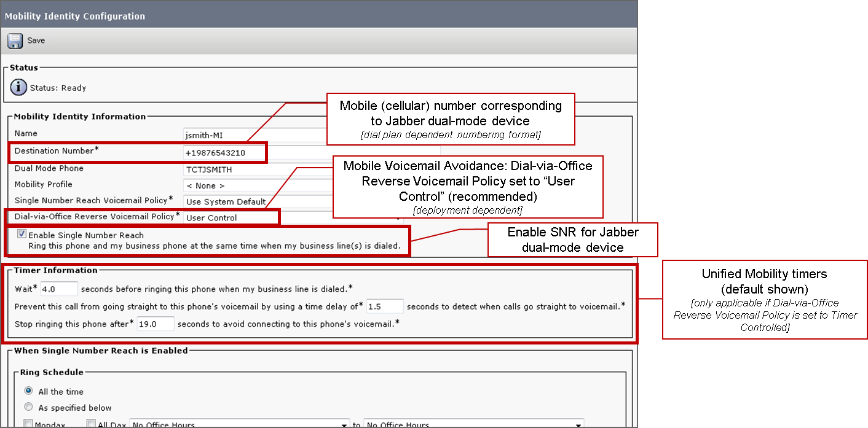Click the Save text label in toolbar
The image size is (868, 428).
[36, 41]
